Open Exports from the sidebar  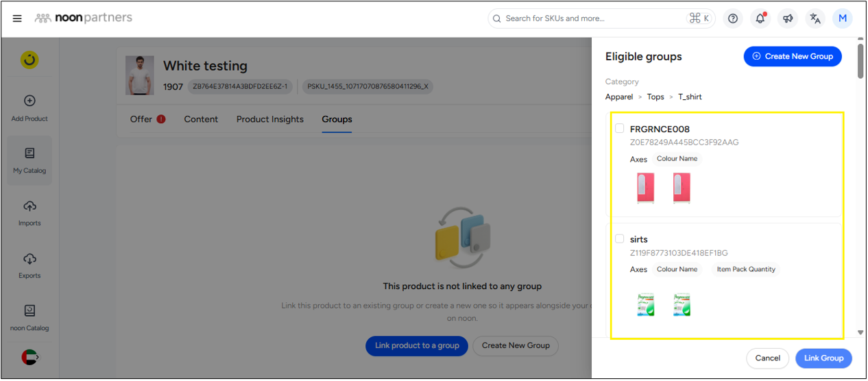[x=29, y=266]
